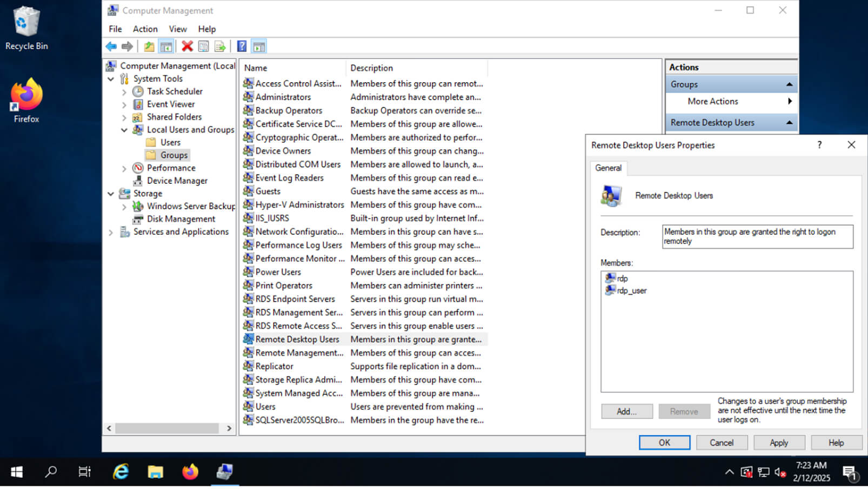Select the Hyper-V Administrators group
Viewport: 868px width, 490px height.
tap(363, 205)
